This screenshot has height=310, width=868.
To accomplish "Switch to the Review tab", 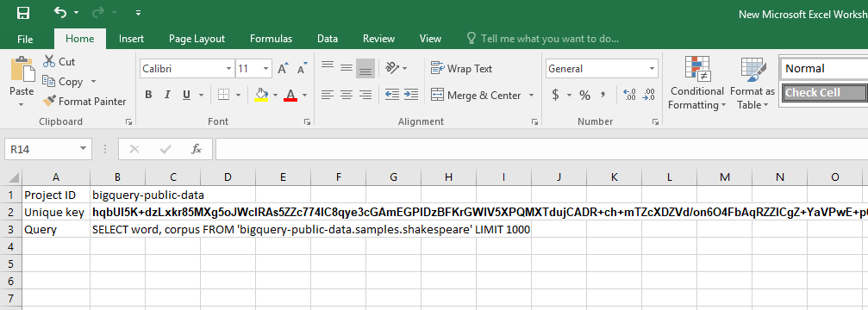I will (x=378, y=39).
